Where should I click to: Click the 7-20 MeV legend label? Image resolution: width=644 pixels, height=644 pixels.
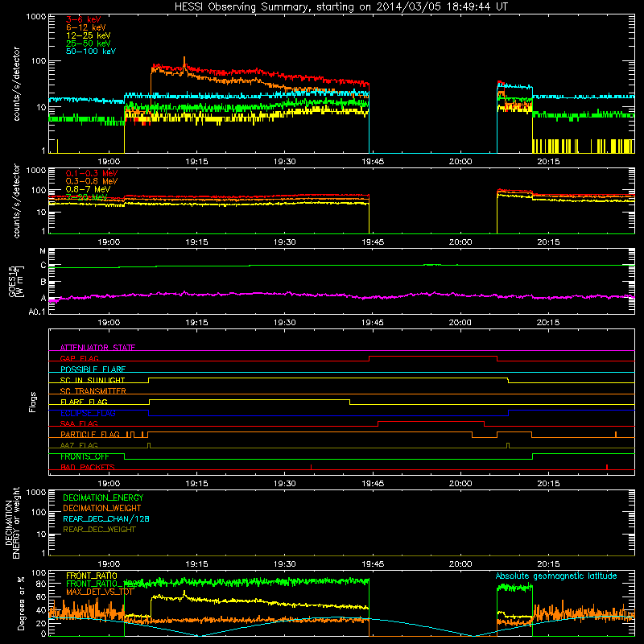86,197
